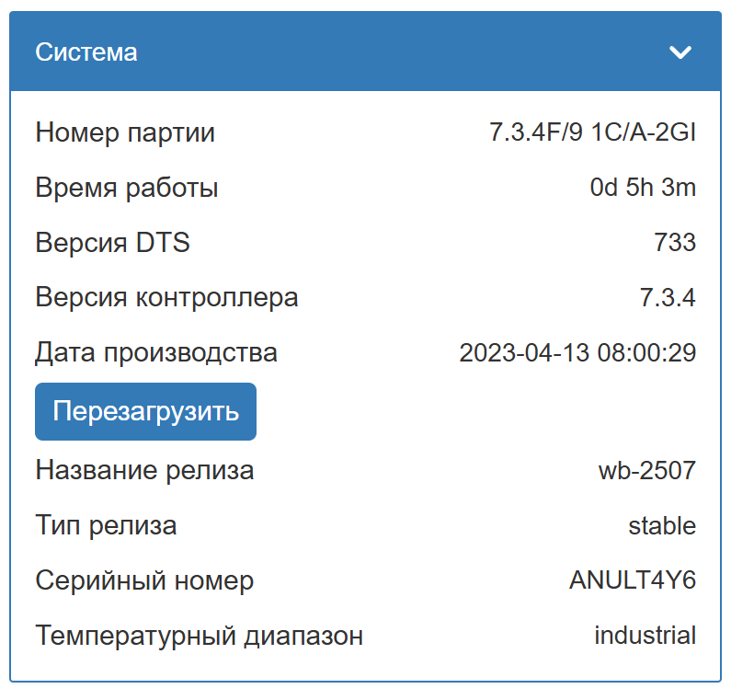Click the Серийный номер label
Screen dimensions: 731x700
[144, 580]
